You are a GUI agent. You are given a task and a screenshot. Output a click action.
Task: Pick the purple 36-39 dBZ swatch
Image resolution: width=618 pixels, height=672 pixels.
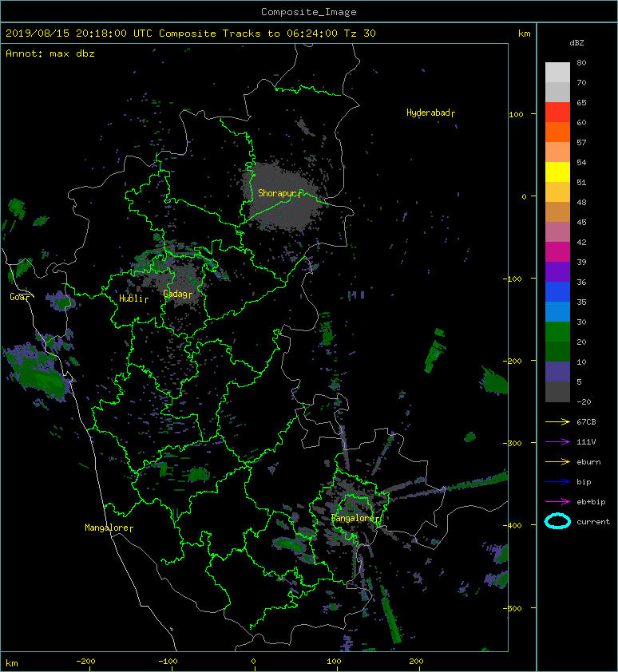(557, 271)
